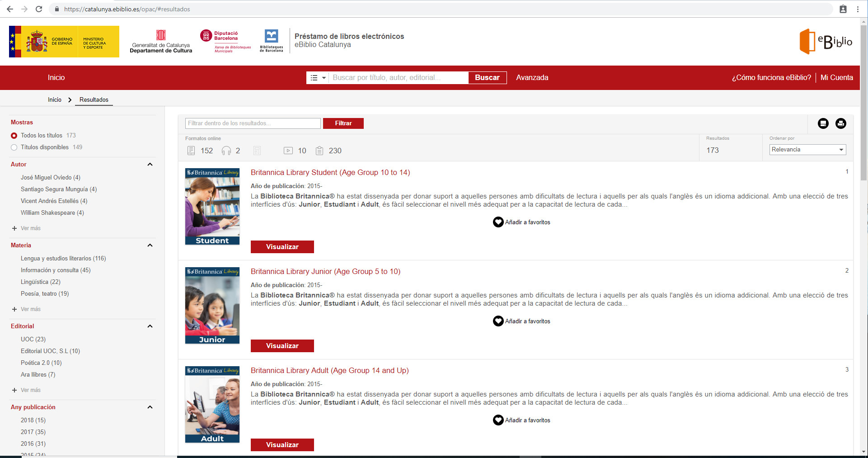Image resolution: width=868 pixels, height=458 pixels.
Task: Open the 'Ordenar por' Relevancia dropdown
Action: [x=807, y=150]
